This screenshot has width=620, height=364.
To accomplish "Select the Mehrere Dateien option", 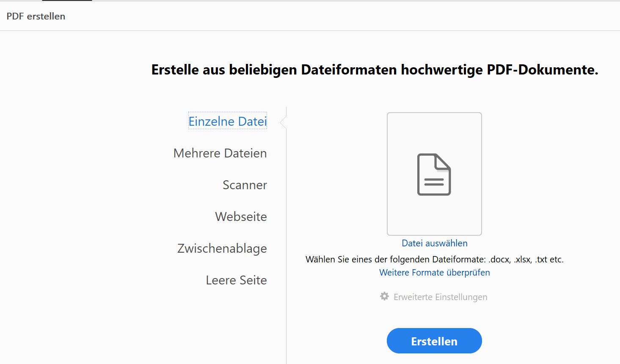I will (220, 153).
